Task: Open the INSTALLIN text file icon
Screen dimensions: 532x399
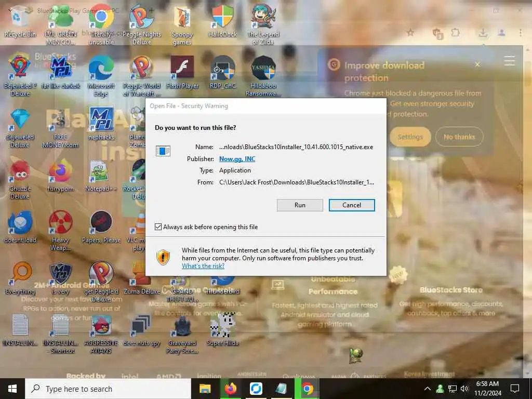Action: coord(20,330)
